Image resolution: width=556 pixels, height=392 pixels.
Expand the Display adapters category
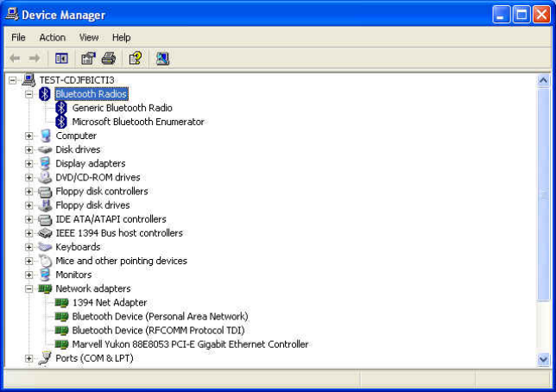click(x=28, y=163)
